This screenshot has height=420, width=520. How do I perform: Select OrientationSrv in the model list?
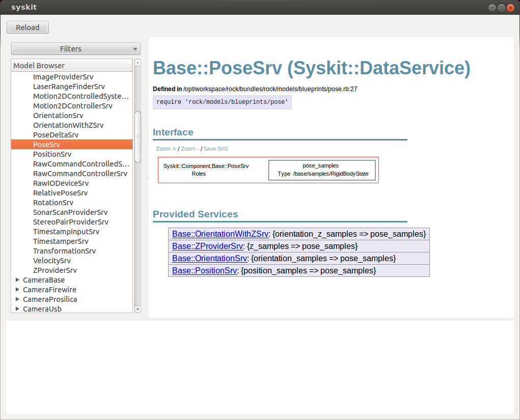click(58, 116)
